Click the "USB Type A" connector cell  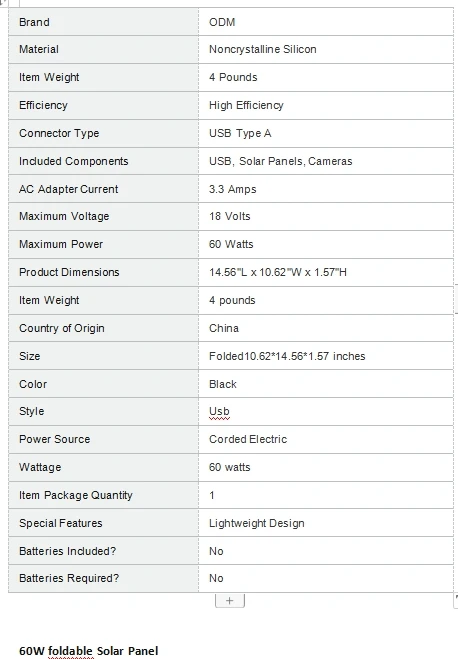326,133
